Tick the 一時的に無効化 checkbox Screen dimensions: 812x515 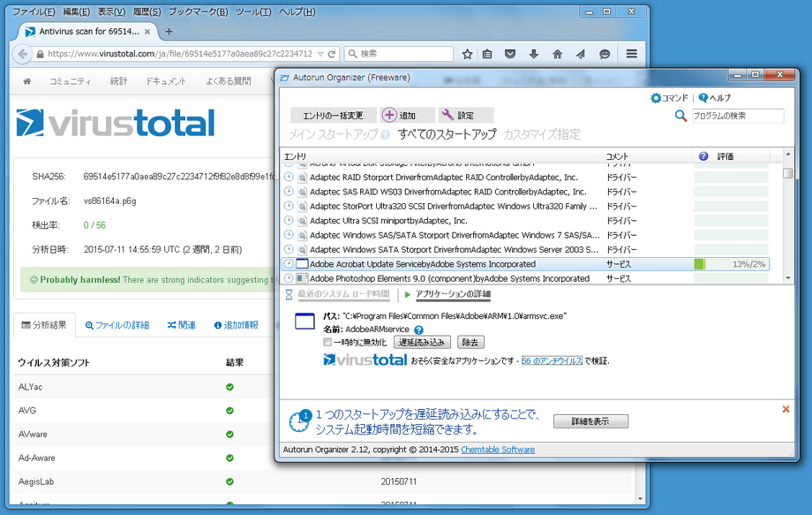[327, 342]
